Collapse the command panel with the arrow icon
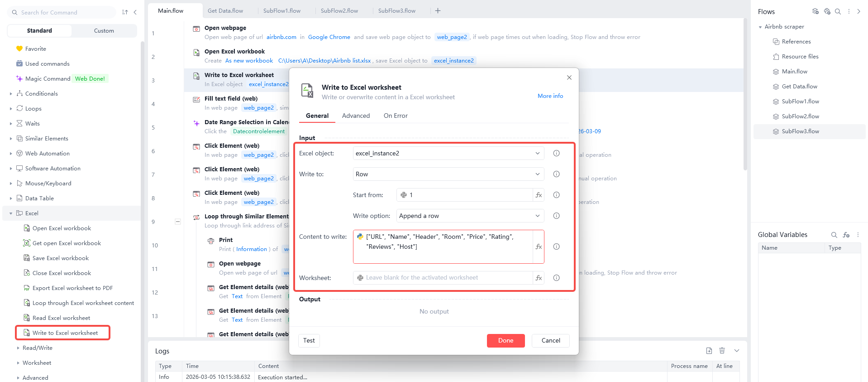The width and height of the screenshot is (868, 382). point(135,12)
